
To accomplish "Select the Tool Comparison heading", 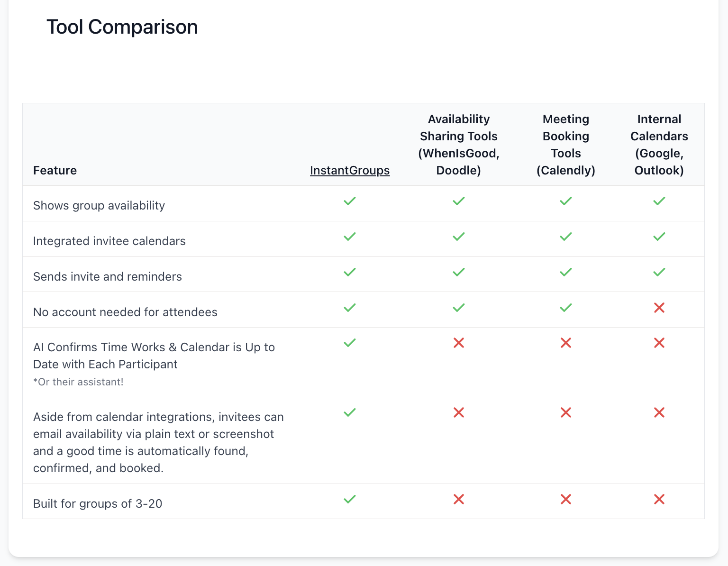I will (x=122, y=27).
